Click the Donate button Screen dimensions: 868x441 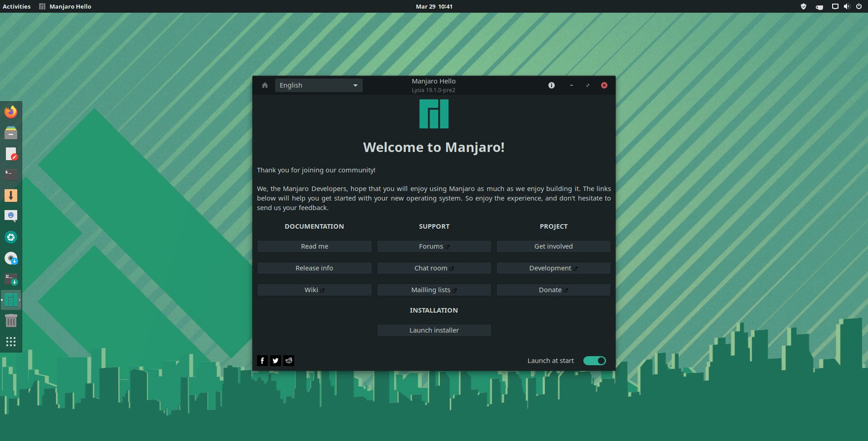[x=553, y=290]
